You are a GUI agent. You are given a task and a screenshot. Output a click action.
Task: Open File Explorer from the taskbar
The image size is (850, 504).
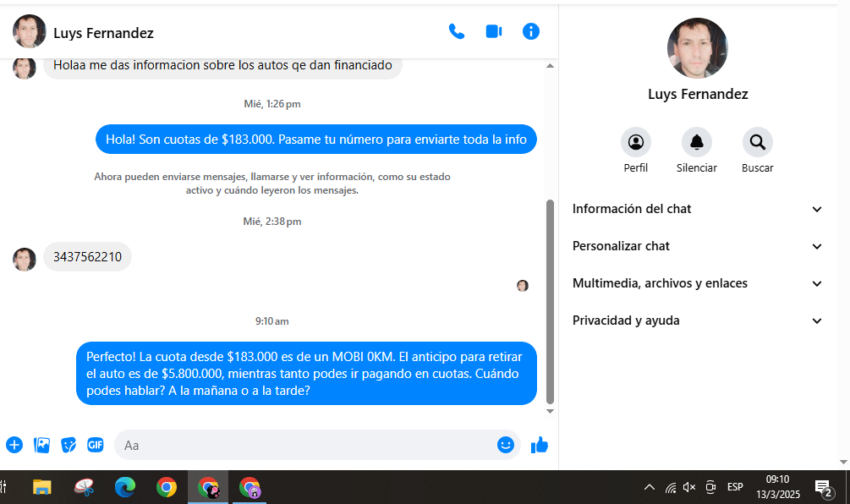click(41, 487)
